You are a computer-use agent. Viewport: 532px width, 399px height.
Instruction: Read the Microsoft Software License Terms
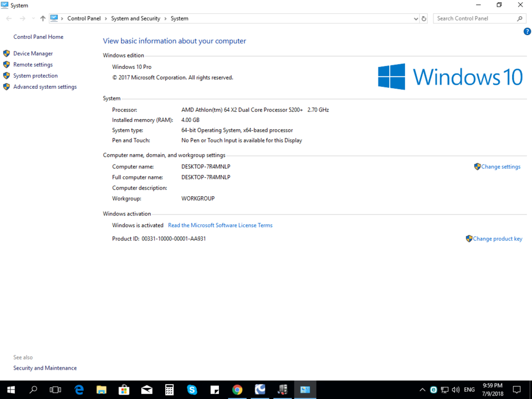click(220, 226)
